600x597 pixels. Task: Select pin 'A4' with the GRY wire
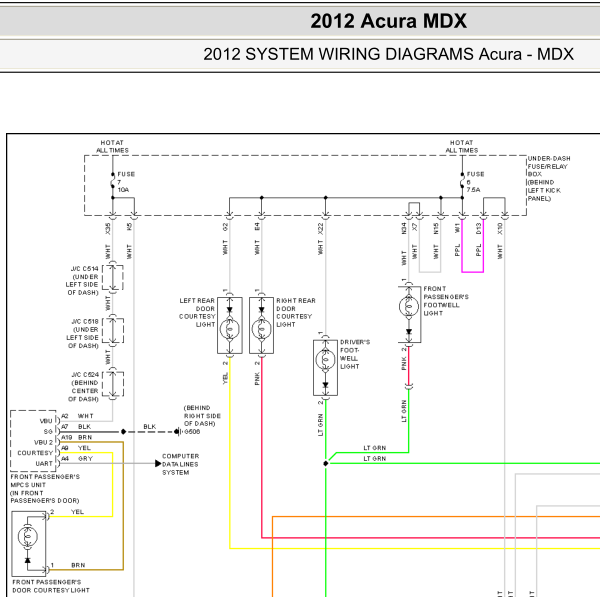pos(65,459)
